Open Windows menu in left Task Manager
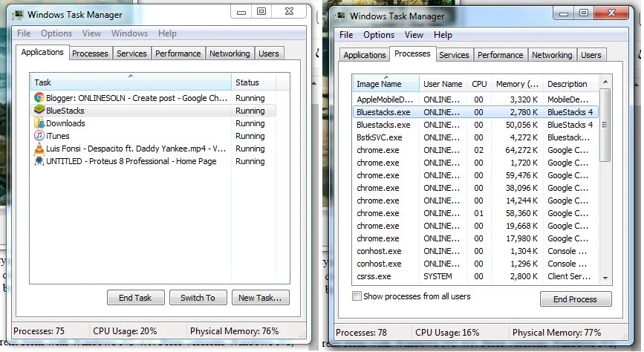Image resolution: width=644 pixels, height=352 pixels. pyautogui.click(x=129, y=33)
